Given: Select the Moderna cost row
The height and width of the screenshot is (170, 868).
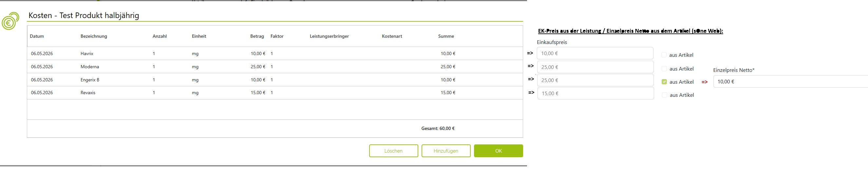Looking at the screenshot, I should click(275, 67).
